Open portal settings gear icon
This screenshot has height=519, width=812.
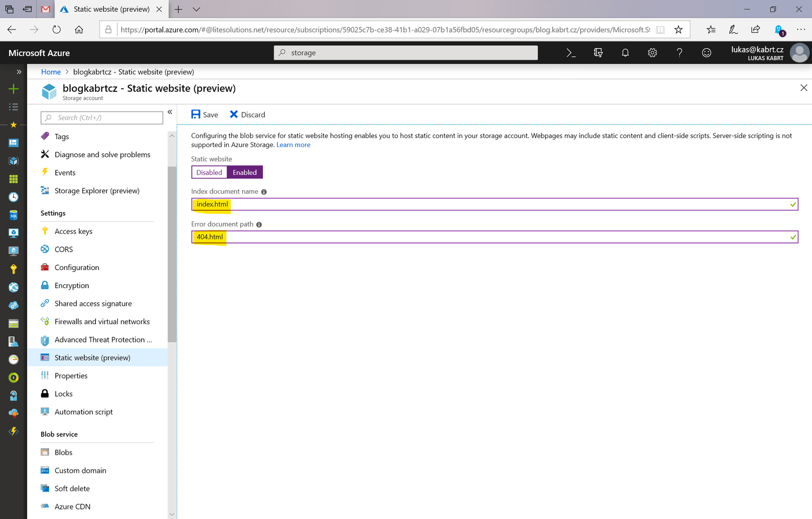tap(653, 53)
